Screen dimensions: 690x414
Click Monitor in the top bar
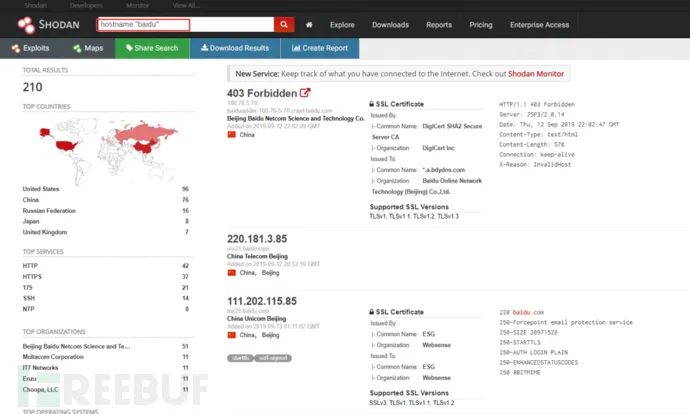[x=138, y=5]
